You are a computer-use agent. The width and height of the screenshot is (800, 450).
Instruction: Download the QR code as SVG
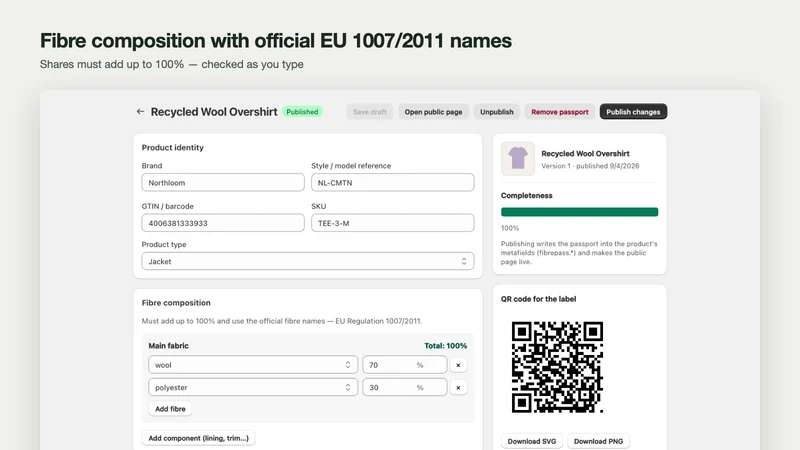532,441
